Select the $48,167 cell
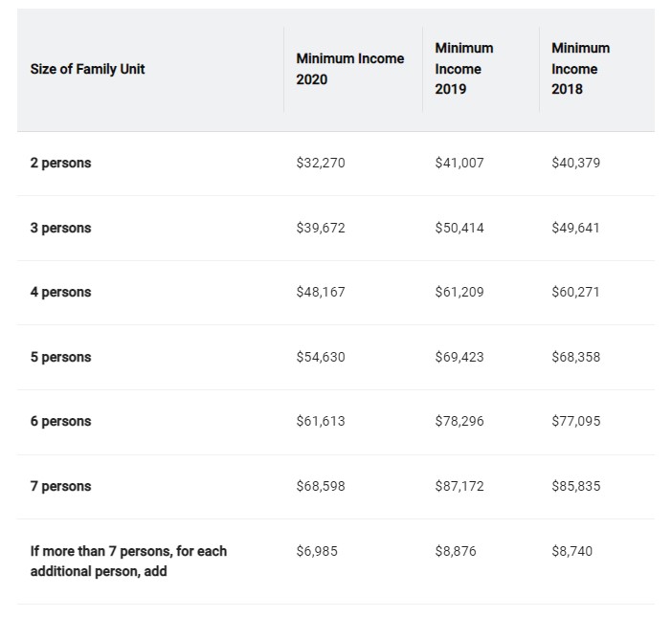Viewport: 672px width, 617px height. click(x=321, y=292)
